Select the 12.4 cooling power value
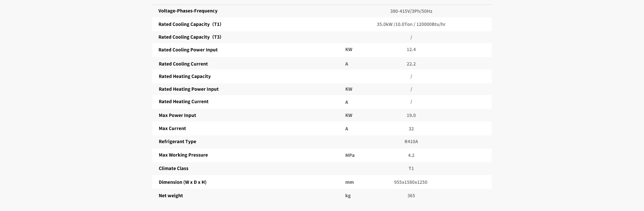 (x=411, y=49)
